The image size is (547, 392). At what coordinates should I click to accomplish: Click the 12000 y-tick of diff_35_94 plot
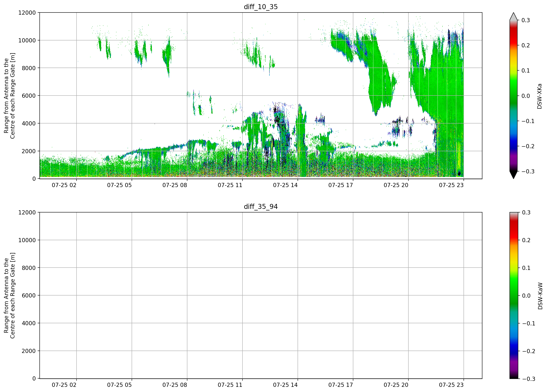coord(27,213)
